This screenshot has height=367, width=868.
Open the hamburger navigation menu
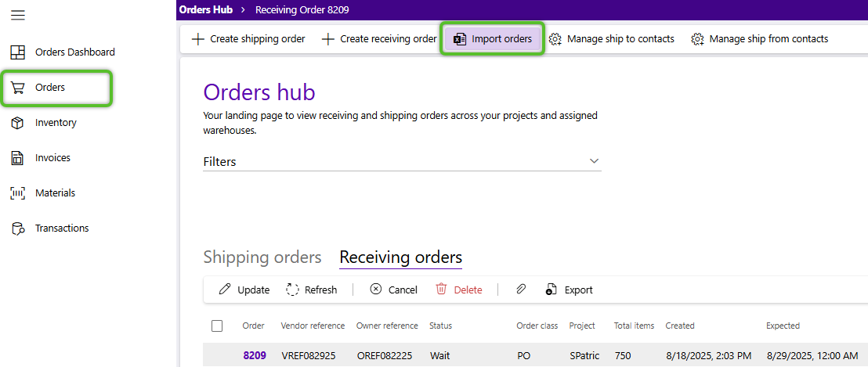coord(17,16)
